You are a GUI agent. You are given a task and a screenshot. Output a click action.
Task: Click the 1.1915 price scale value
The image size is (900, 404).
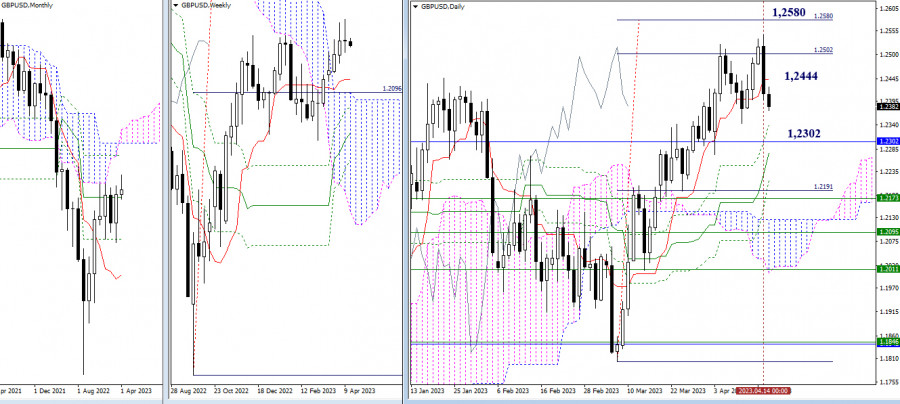(889, 312)
